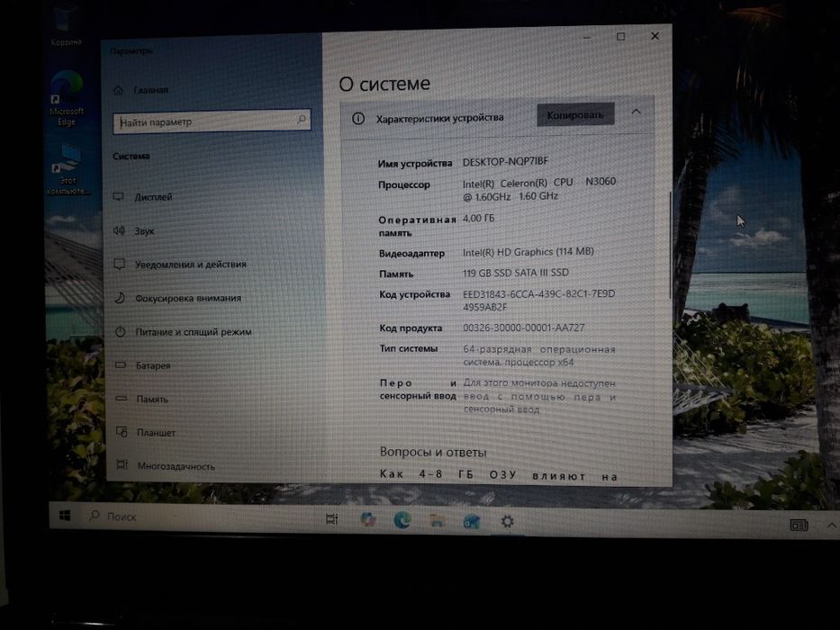This screenshot has width=840, height=630.
Task: Click the Multitasking (Многозадачность) icon
Action: 122,465
